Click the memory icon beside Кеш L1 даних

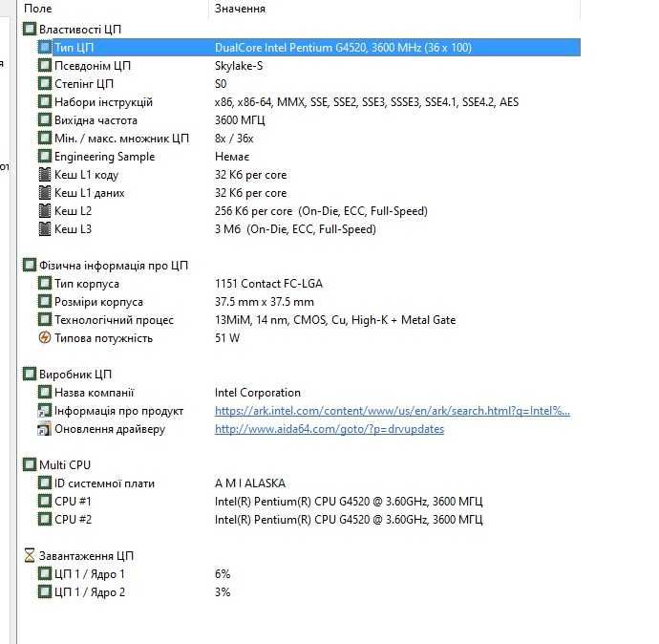[45, 192]
